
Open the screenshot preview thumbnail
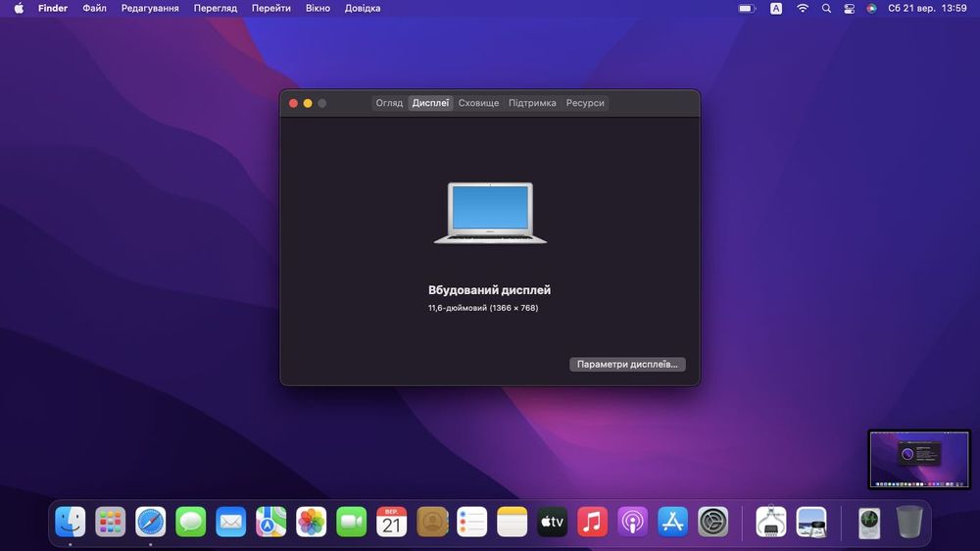pos(919,459)
